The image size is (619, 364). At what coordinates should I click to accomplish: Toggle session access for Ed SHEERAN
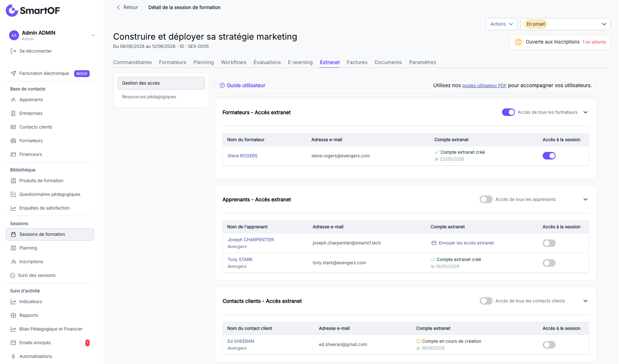(549, 345)
